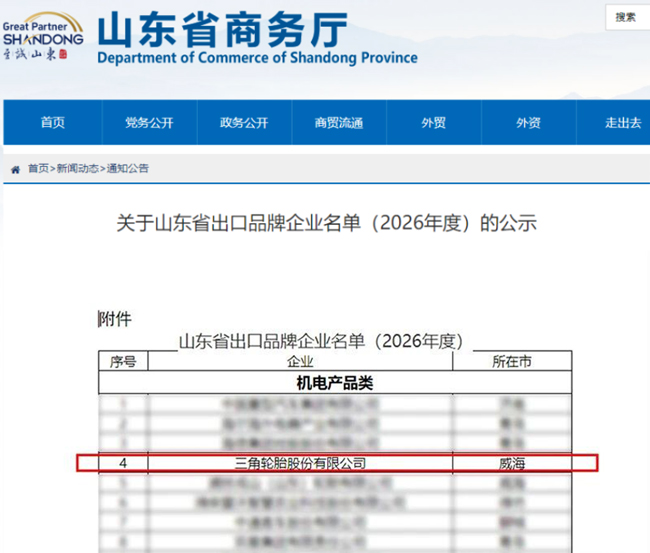The image size is (650, 553).
Task: Select the 政务公开 navigation item
Action: tap(244, 123)
